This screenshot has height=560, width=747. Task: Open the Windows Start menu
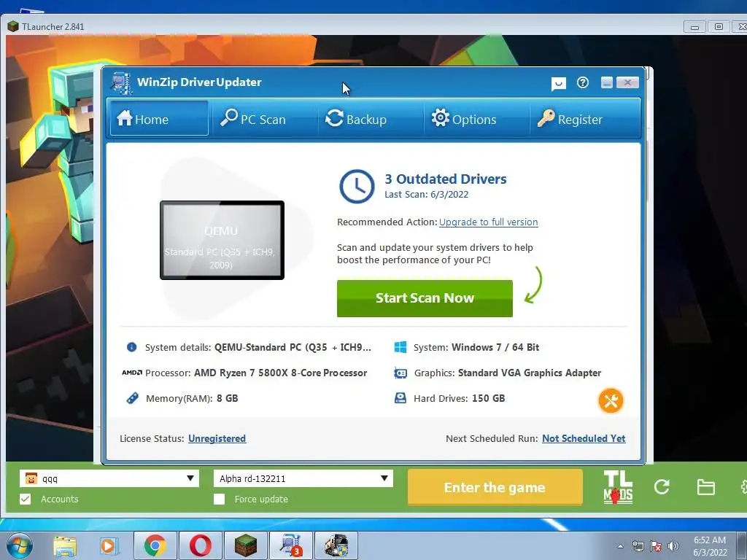point(20,545)
